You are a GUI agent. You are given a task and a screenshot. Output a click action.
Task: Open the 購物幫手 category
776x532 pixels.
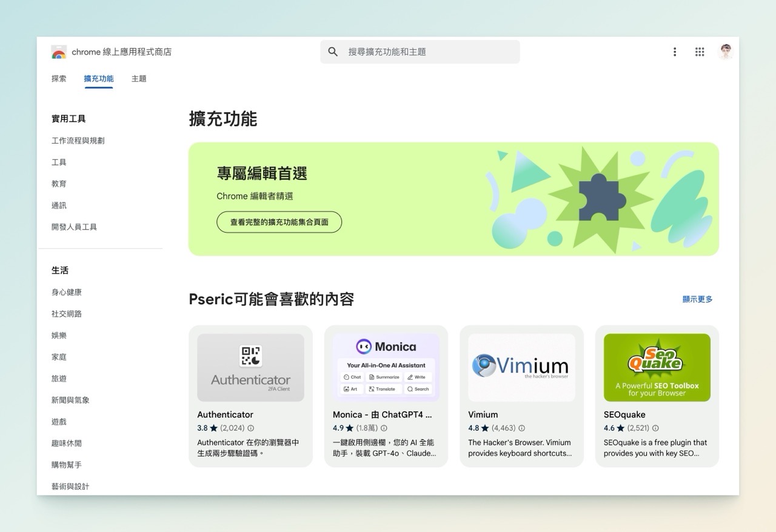67,465
